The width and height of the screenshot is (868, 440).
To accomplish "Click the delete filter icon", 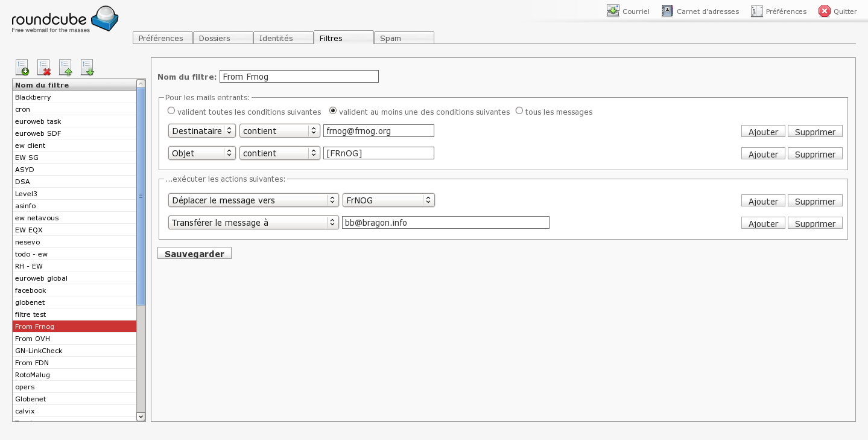I will click(x=43, y=67).
